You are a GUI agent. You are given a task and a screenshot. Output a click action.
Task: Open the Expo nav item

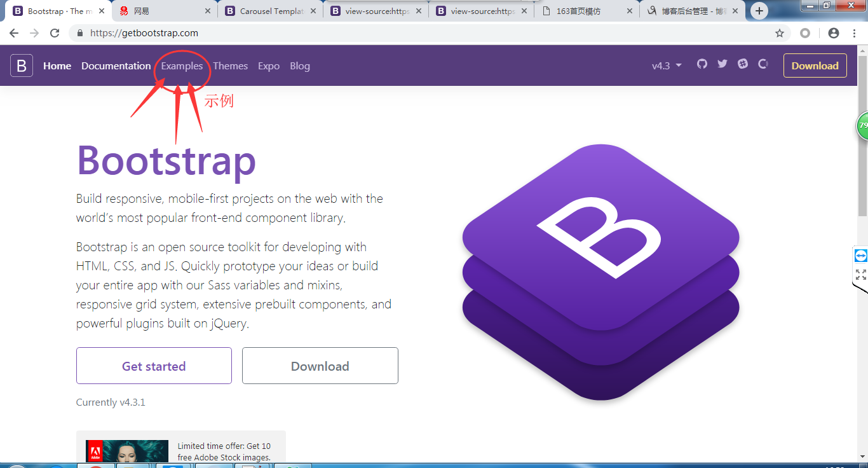tap(269, 65)
